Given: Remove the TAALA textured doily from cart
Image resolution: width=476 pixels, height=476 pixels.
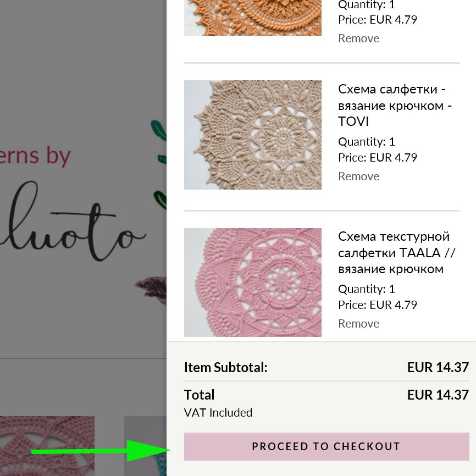Looking at the screenshot, I should point(358,324).
